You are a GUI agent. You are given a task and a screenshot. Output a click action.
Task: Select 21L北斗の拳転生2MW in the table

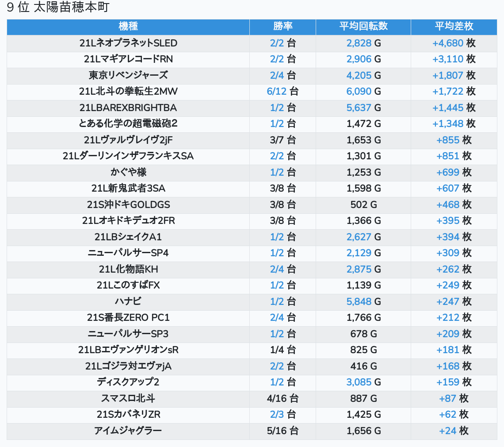[128, 92]
